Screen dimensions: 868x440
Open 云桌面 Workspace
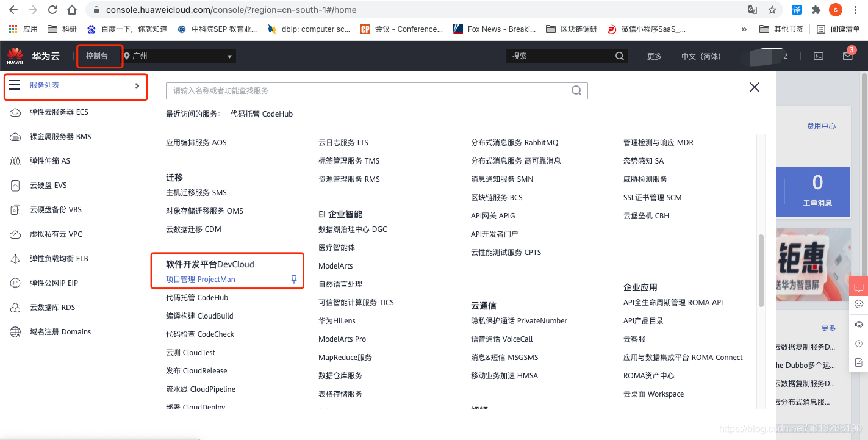coord(654,394)
